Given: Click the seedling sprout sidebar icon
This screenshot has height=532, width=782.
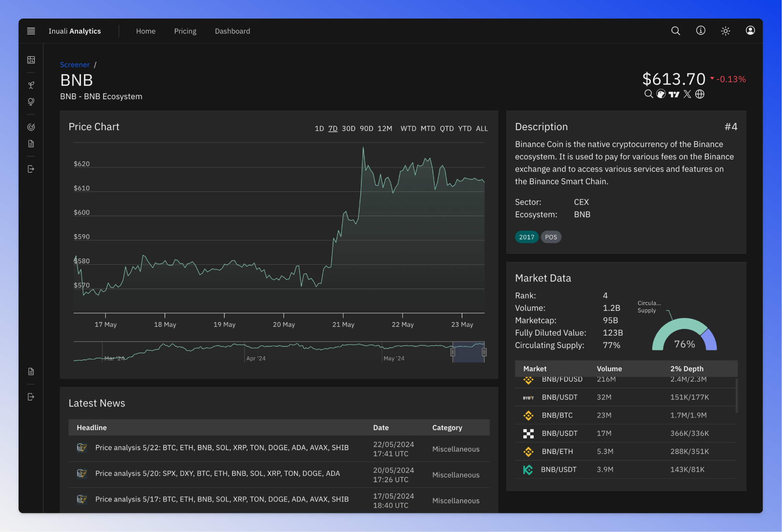Looking at the screenshot, I should [31, 85].
